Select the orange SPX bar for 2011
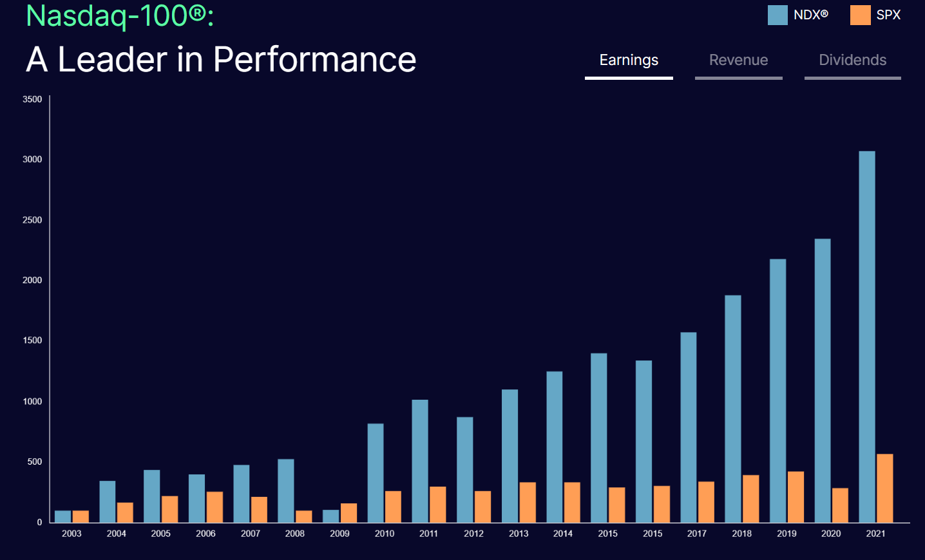This screenshot has width=925, height=560. coord(438,505)
